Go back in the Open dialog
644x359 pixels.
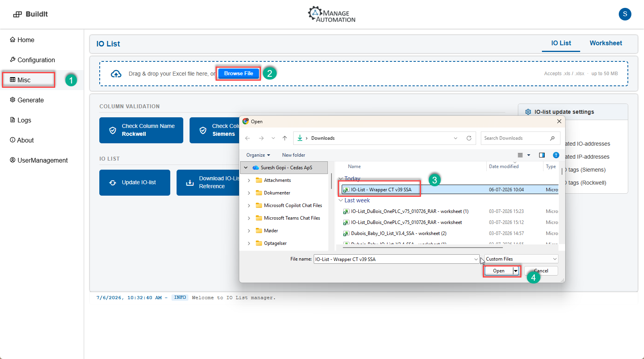coord(248,138)
